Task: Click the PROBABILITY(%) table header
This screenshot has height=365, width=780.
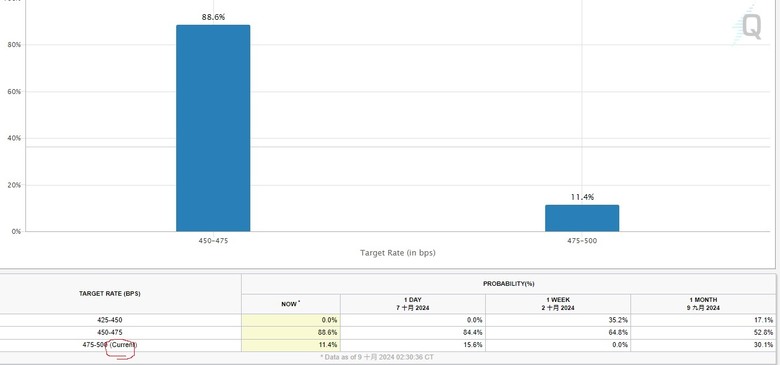Action: click(508, 284)
